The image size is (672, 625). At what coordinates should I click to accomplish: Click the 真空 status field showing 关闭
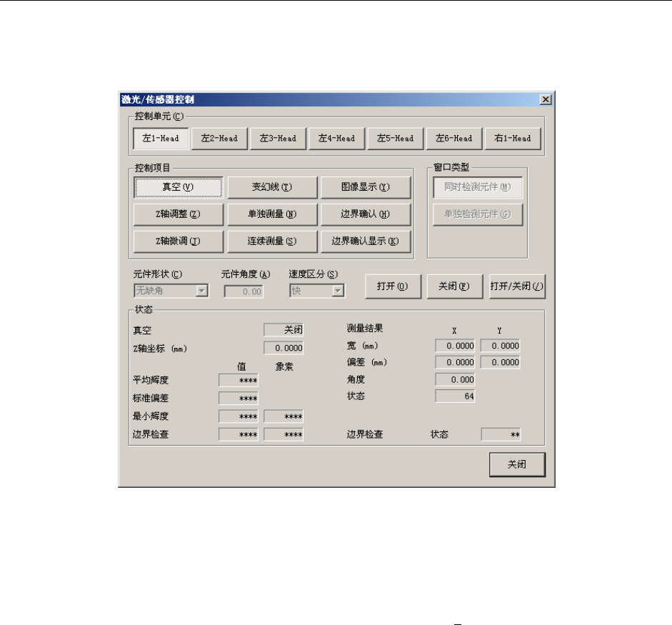click(x=284, y=330)
